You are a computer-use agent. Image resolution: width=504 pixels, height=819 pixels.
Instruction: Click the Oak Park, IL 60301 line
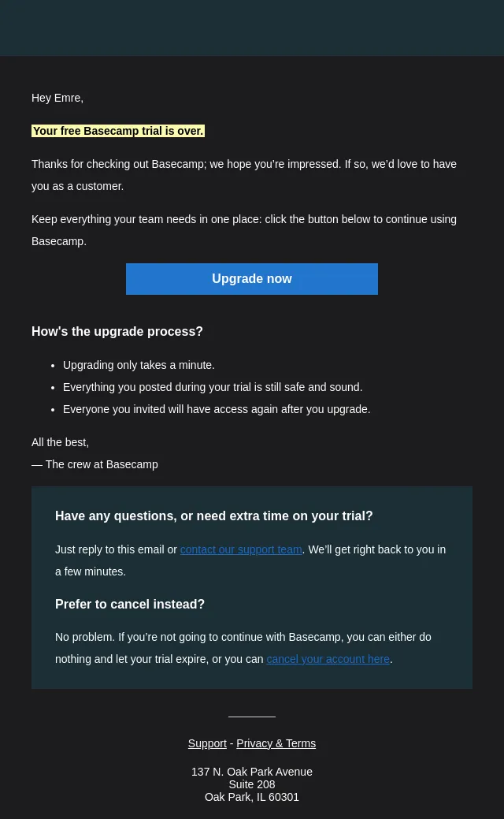click(x=252, y=797)
